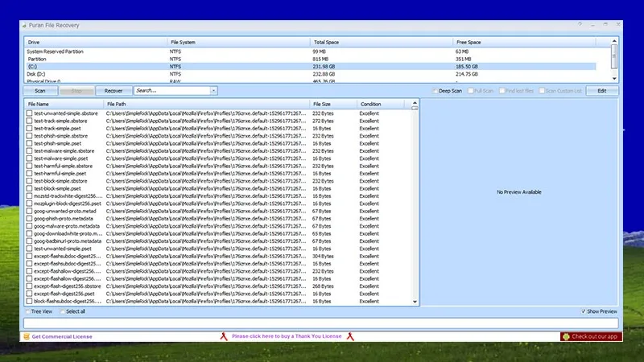This screenshot has width=644, height=362.
Task: Click the Scan button
Action: tap(40, 91)
